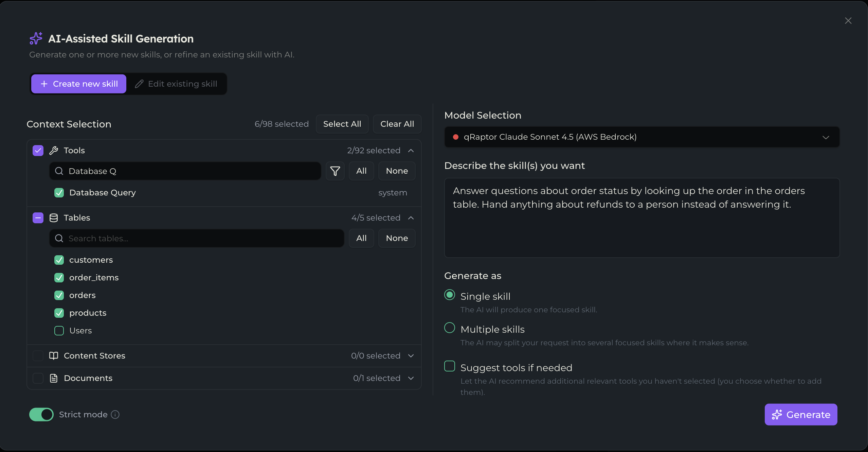
Task: Click None button in Tools section
Action: 397,171
